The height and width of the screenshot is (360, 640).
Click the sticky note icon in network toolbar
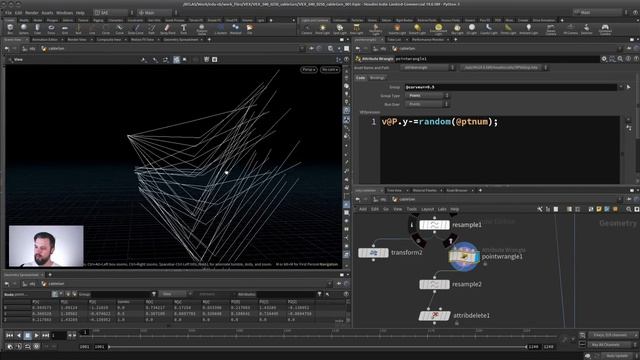599,209
